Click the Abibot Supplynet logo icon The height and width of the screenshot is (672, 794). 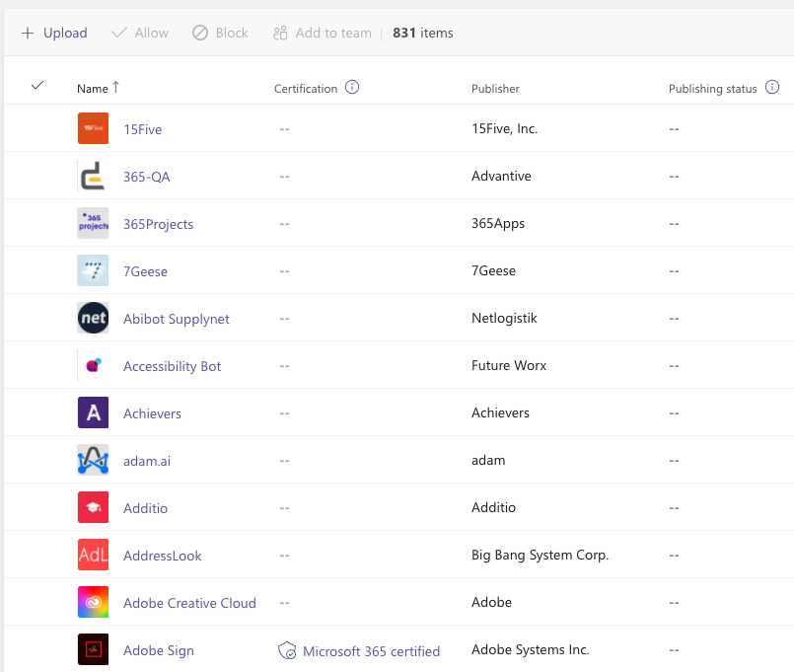click(x=93, y=318)
